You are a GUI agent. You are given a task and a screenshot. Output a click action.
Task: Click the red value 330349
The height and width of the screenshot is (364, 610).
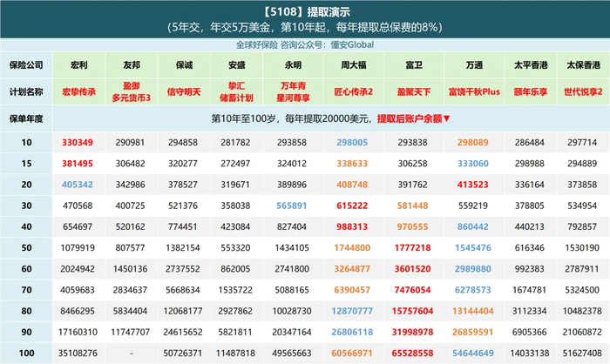[78, 142]
